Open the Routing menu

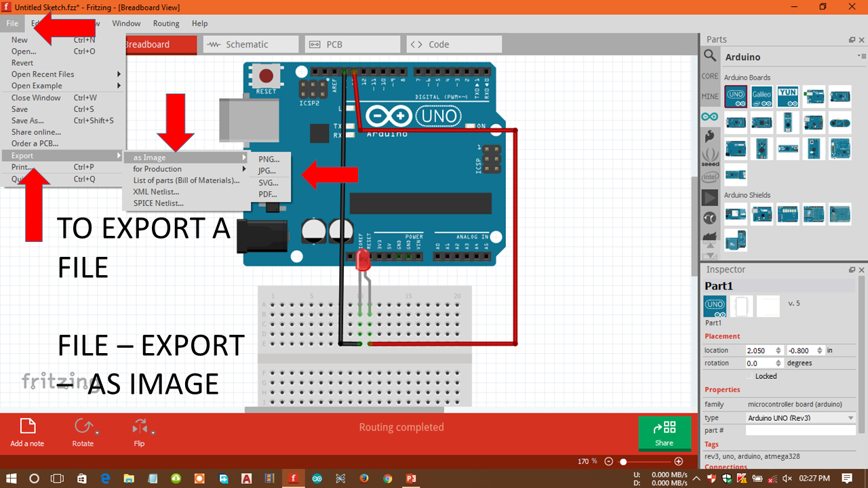pos(166,23)
